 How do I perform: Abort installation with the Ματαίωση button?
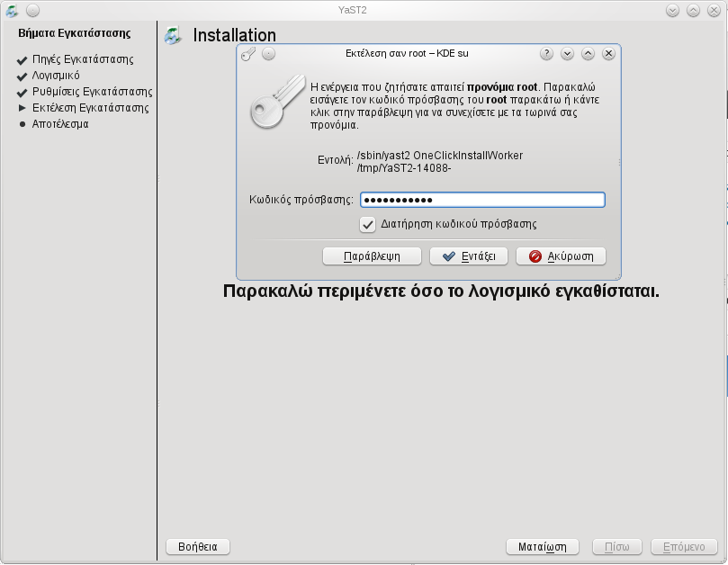(x=543, y=547)
